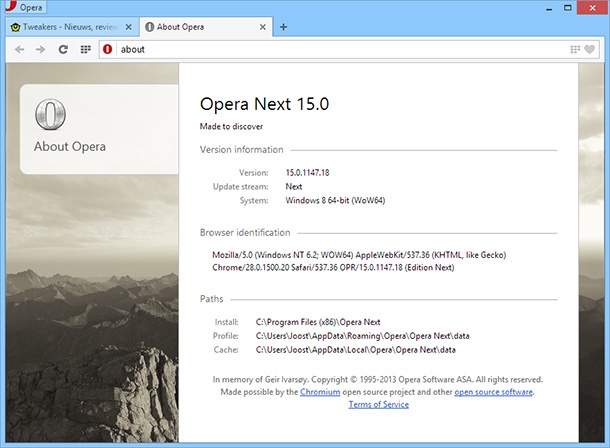
Task: Open the Opera main menu button
Action: pos(25,7)
